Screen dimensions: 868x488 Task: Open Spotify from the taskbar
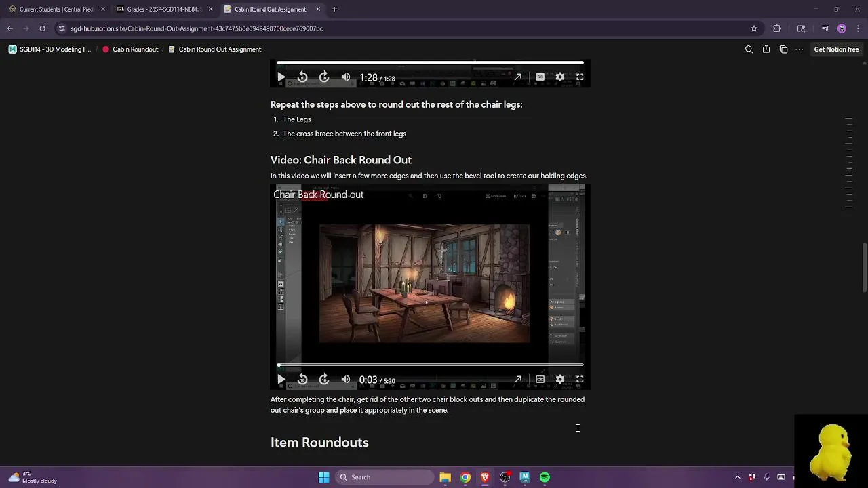545,477
